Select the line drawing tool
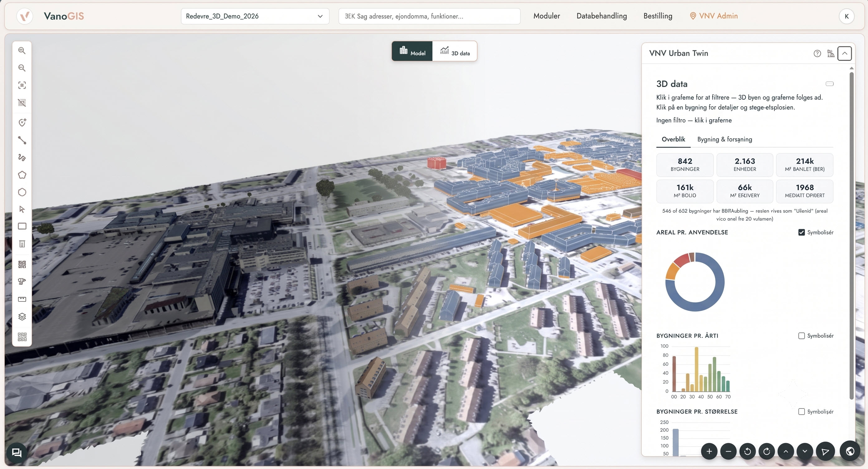The height and width of the screenshot is (469, 868). click(x=22, y=140)
